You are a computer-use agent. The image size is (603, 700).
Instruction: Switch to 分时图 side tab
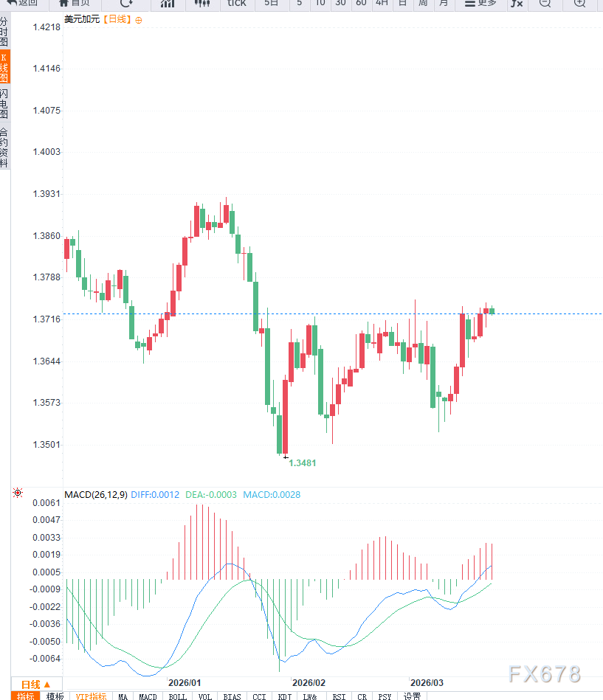[4, 33]
